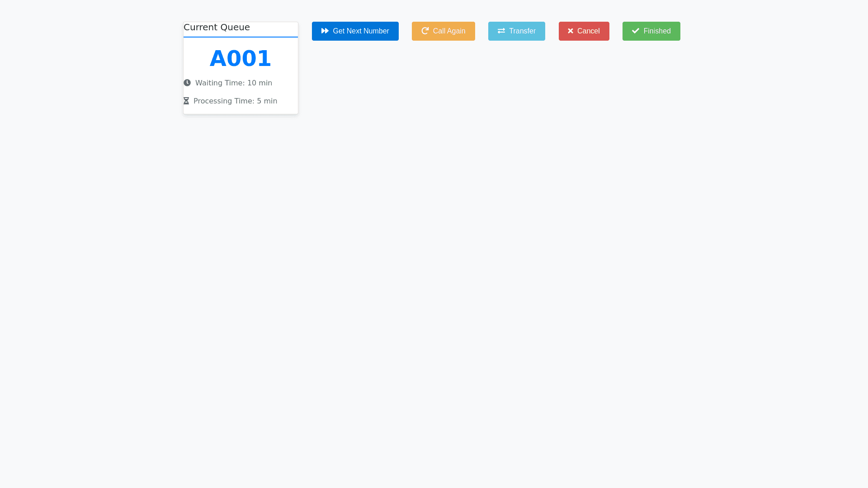868x488 pixels.
Task: Click the Processing Time label text
Action: [224, 101]
